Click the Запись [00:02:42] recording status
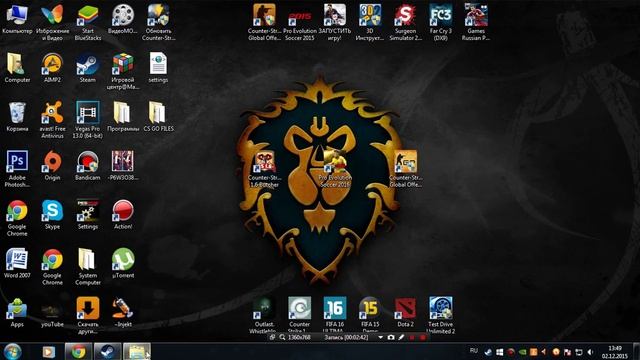Screen dimensions: 640x360 click(346, 337)
